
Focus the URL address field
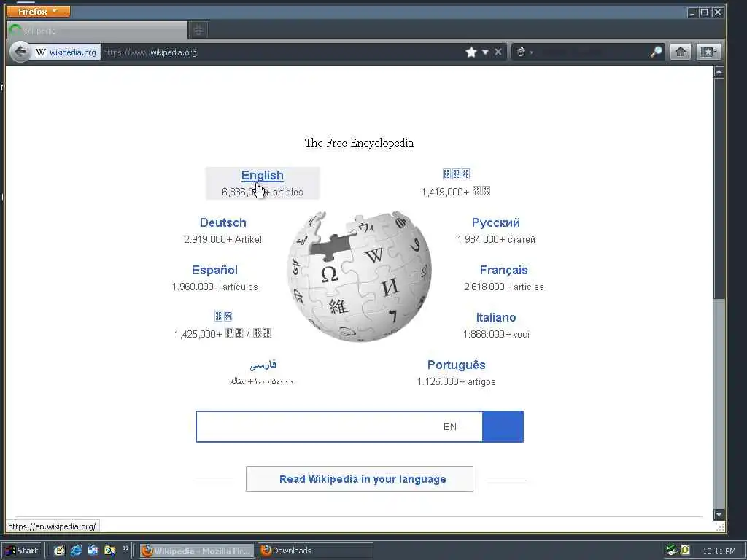pos(281,52)
